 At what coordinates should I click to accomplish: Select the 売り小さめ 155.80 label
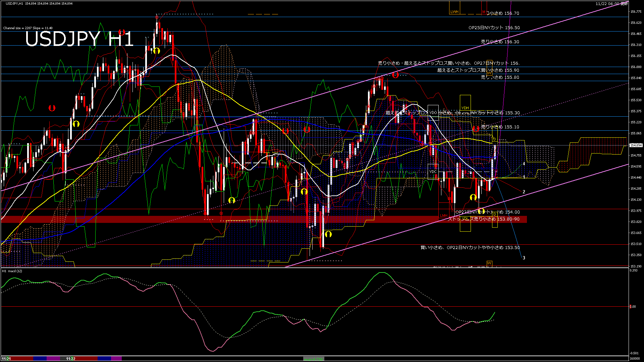[x=500, y=77]
